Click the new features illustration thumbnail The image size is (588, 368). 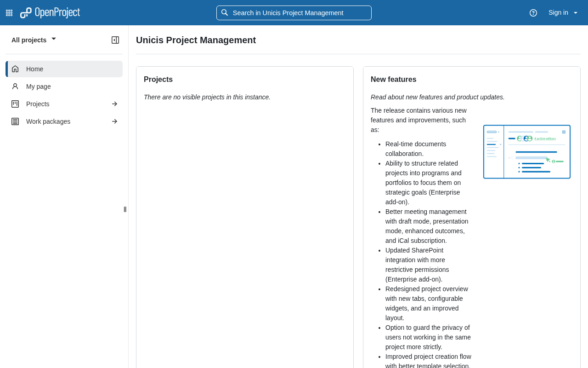point(527,152)
